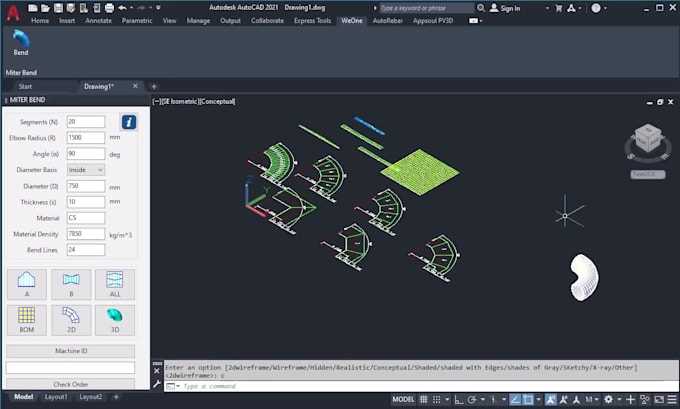The height and width of the screenshot is (409, 680).
Task: Select the Express Tools ribbon tab
Action: click(312, 20)
